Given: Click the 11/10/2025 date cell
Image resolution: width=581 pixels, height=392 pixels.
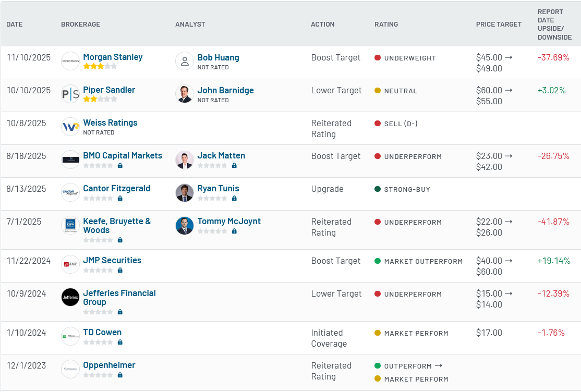Looking at the screenshot, I should click(29, 57).
